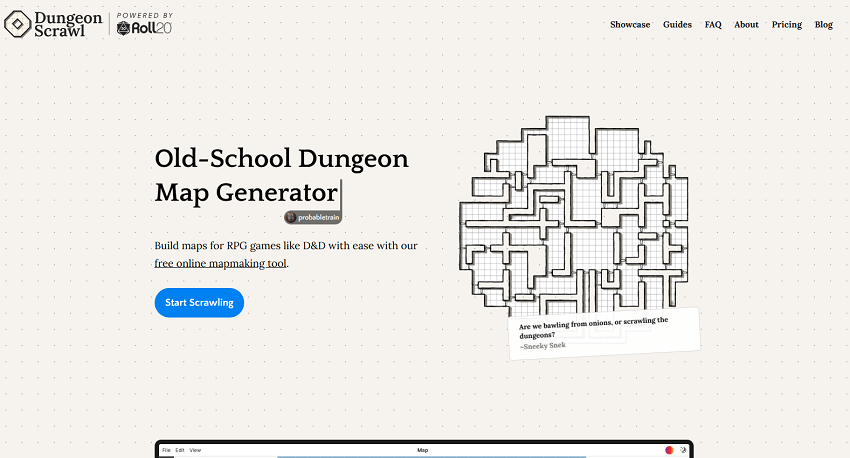Screen dimensions: 850x458
Task: Open the Showcase page
Action: click(x=630, y=24)
